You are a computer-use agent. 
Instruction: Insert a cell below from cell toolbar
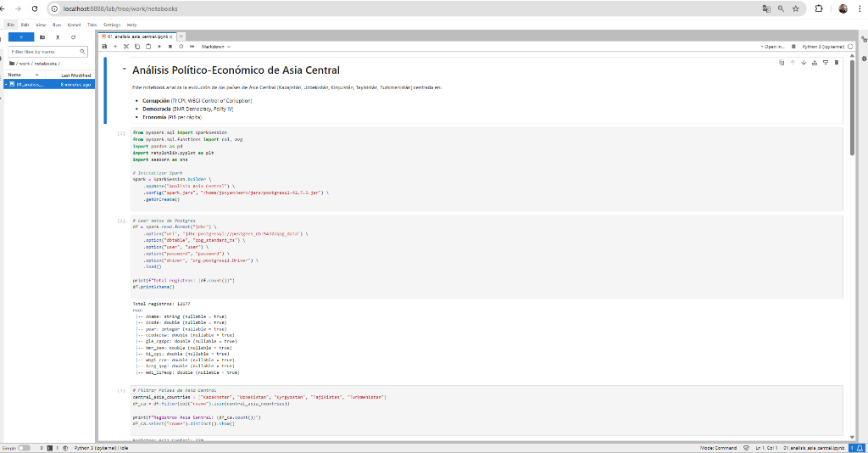(826, 63)
